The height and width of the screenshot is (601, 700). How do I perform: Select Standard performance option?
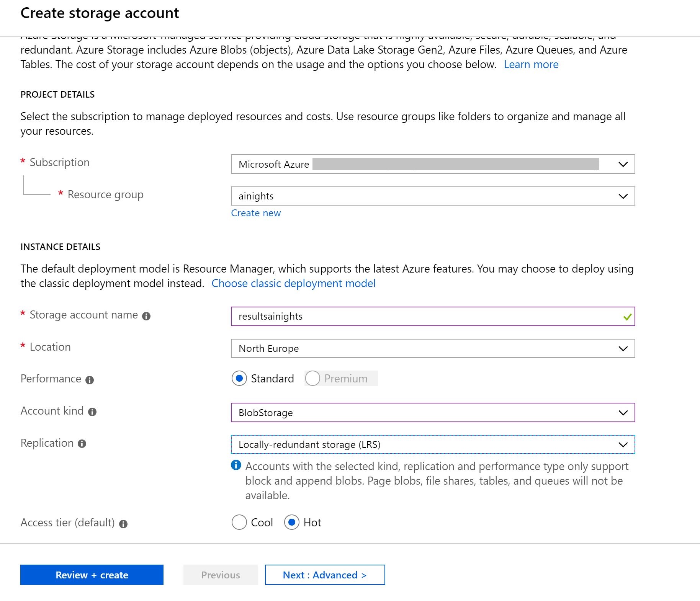(239, 379)
